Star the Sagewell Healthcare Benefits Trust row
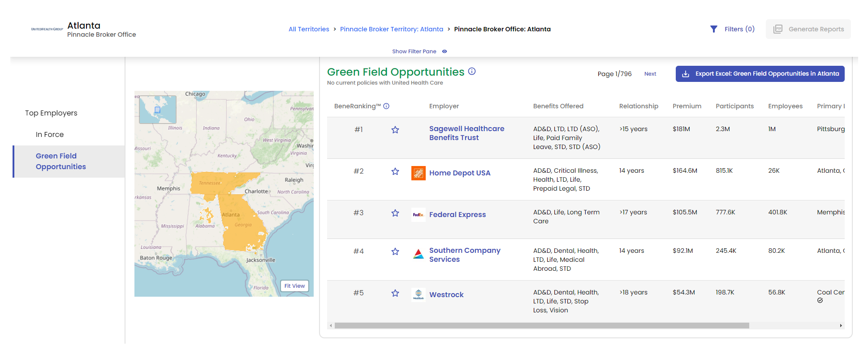The width and height of the screenshot is (868, 358). [x=395, y=130]
